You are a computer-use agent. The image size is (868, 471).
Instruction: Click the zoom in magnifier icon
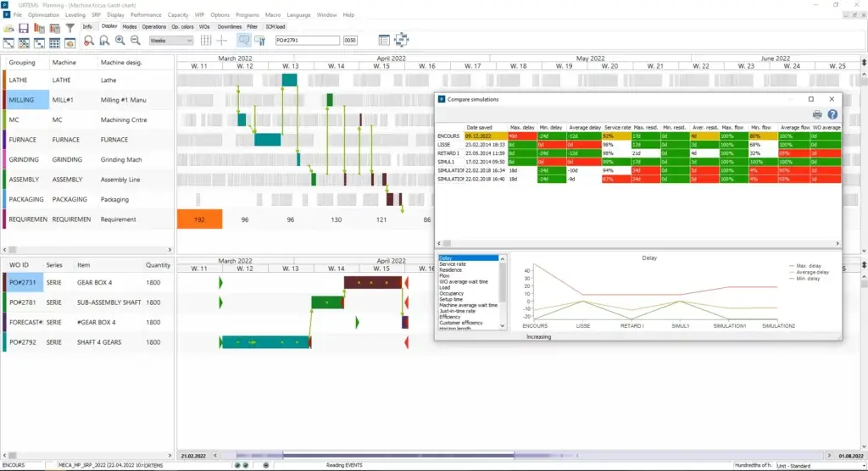pos(120,41)
